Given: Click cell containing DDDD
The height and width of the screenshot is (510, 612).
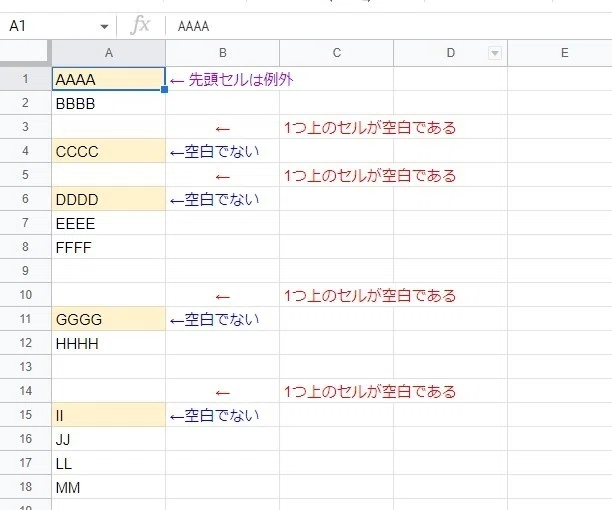Looking at the screenshot, I should (x=109, y=199).
